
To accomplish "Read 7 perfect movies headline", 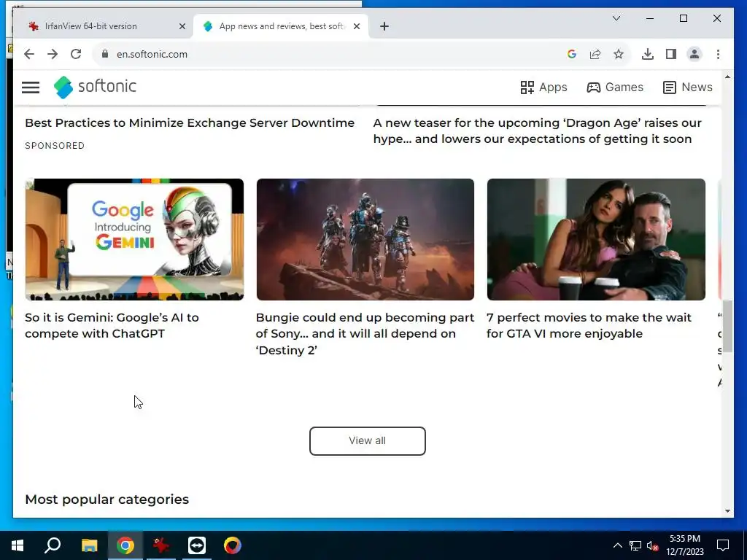I will tap(589, 326).
